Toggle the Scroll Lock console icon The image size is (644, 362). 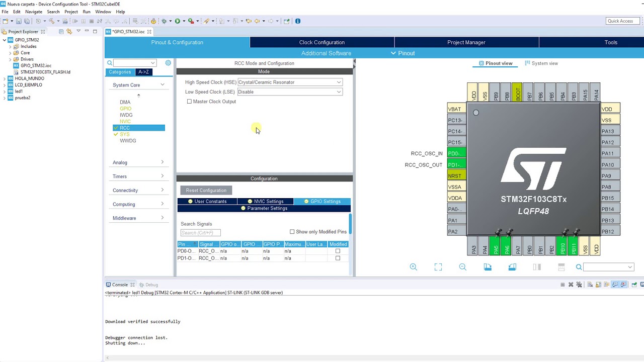point(598,285)
